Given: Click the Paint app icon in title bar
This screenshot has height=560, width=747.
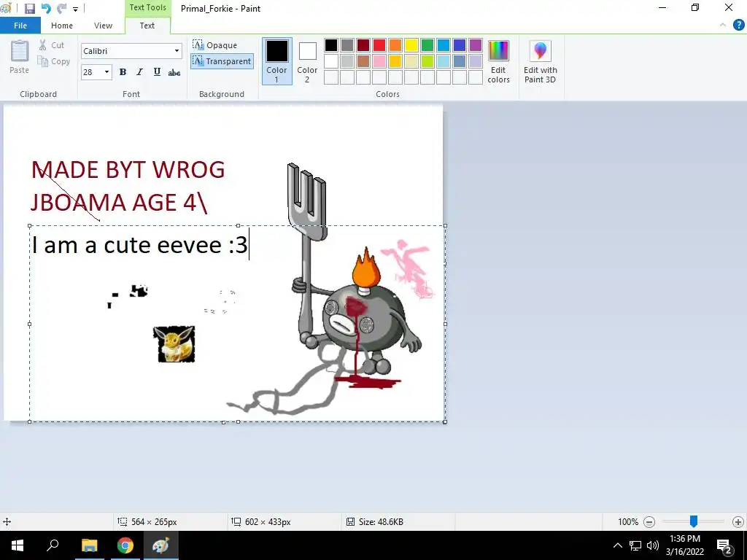Looking at the screenshot, I should click(x=6, y=8).
